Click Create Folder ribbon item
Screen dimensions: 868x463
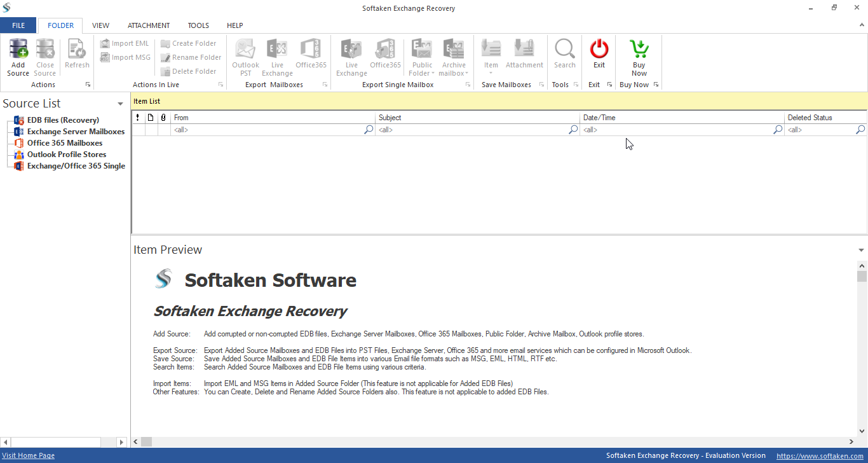click(x=189, y=43)
